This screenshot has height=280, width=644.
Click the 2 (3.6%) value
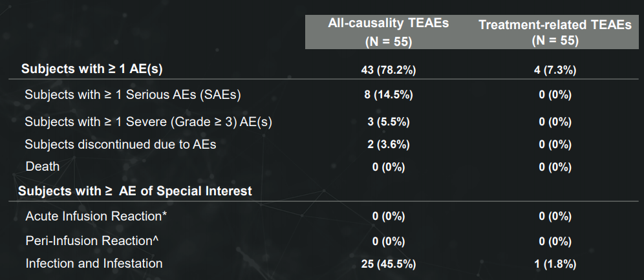click(x=388, y=145)
